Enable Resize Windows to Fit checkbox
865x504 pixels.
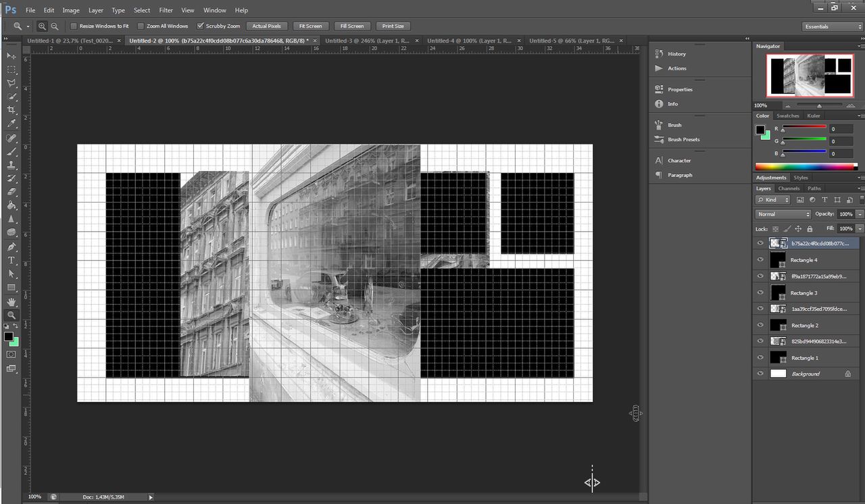point(74,26)
